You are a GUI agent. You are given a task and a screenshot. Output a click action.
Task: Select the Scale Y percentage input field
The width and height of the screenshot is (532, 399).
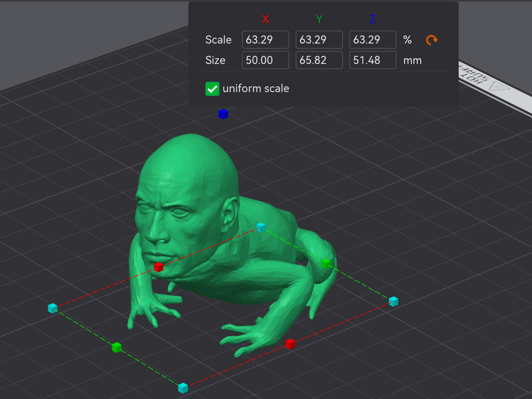click(319, 40)
